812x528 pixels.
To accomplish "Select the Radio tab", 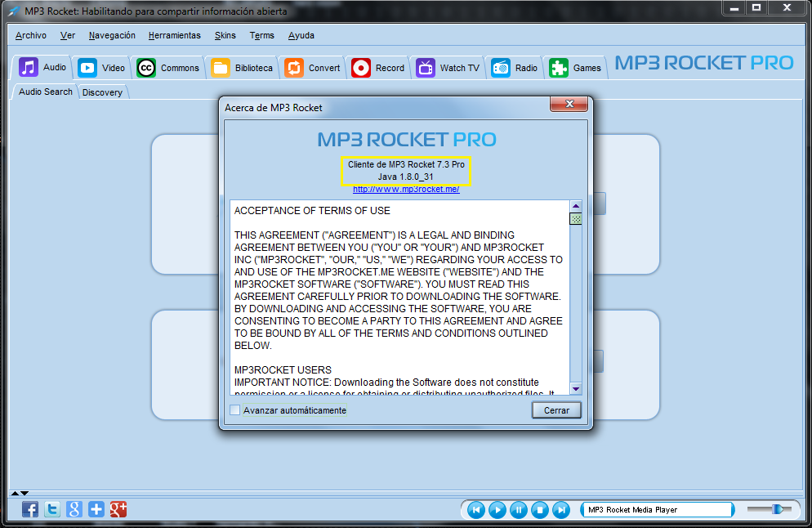I will click(x=514, y=68).
